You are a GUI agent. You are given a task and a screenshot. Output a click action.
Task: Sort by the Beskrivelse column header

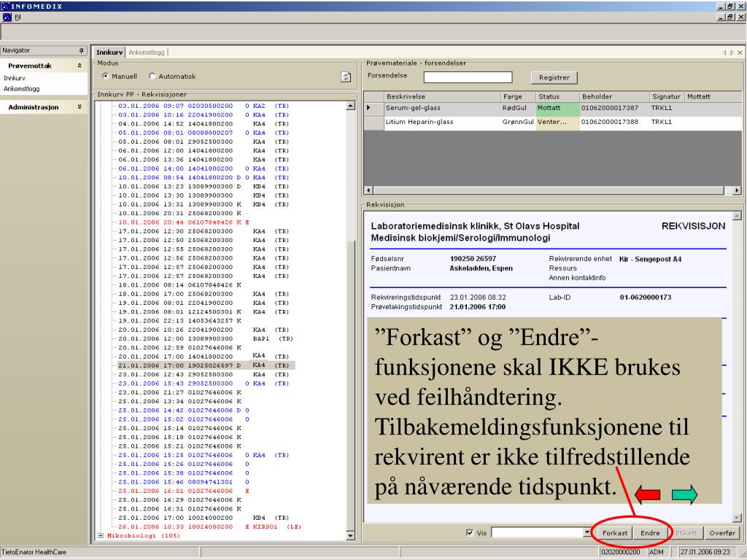click(x=443, y=97)
